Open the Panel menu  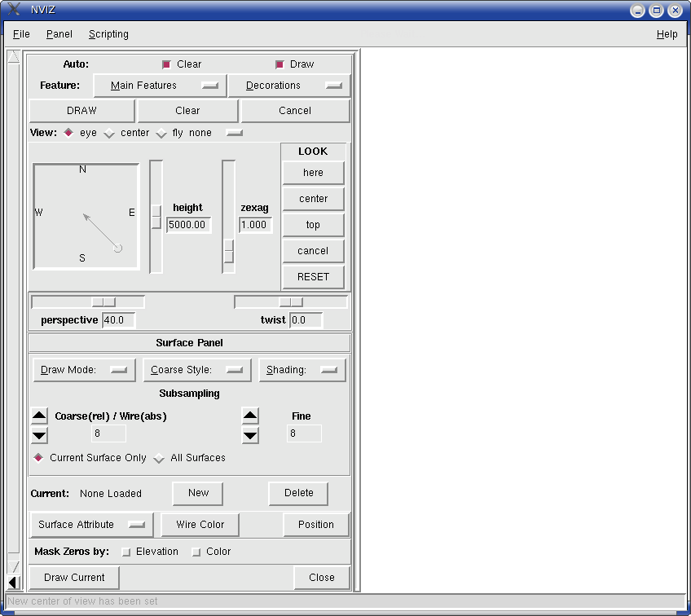tap(59, 34)
